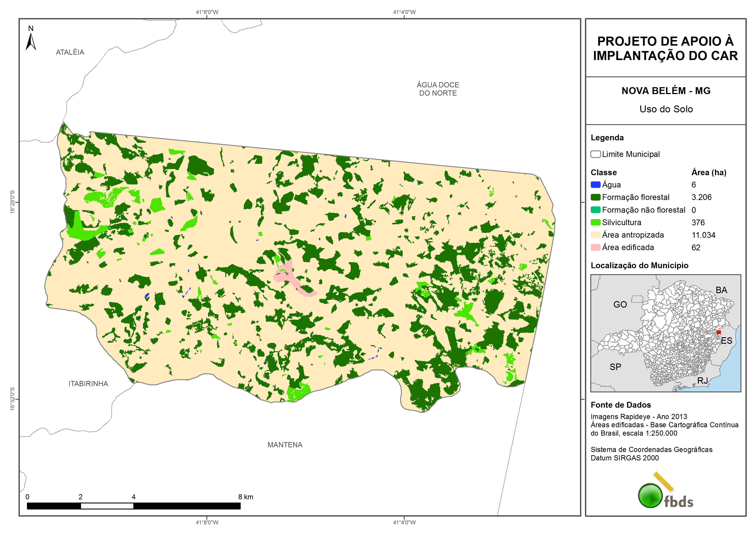
Task: Click the Água blue legend swatch
Action: [x=595, y=185]
